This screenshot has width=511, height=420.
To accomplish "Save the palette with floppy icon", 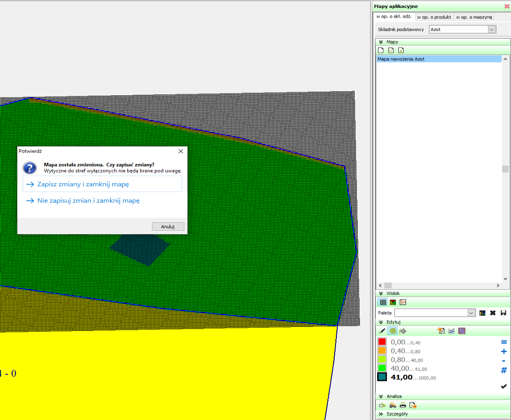I will (503, 313).
